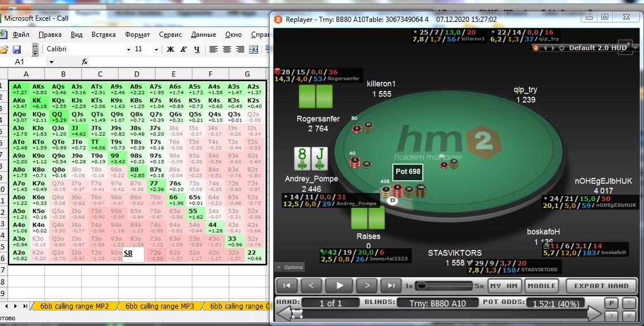644x326 pixels.
Task: Click the hand timeline position marker
Action: [297, 314]
